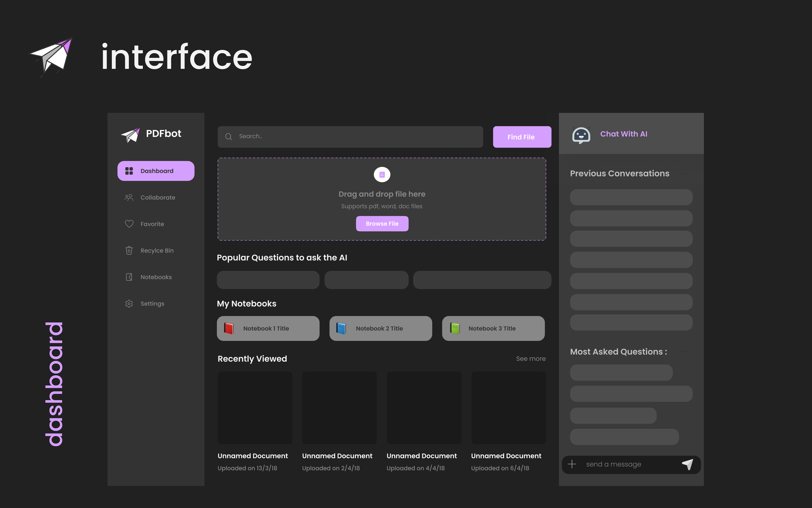
Task: Click the 'Recently Viewed' heading
Action: click(x=252, y=359)
